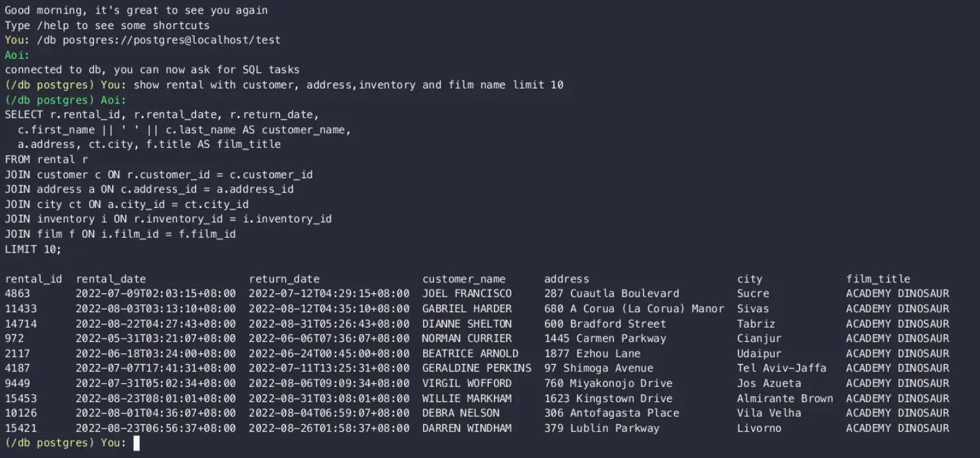Click the customer_name column header
The width and height of the screenshot is (980, 458).
click(464, 279)
